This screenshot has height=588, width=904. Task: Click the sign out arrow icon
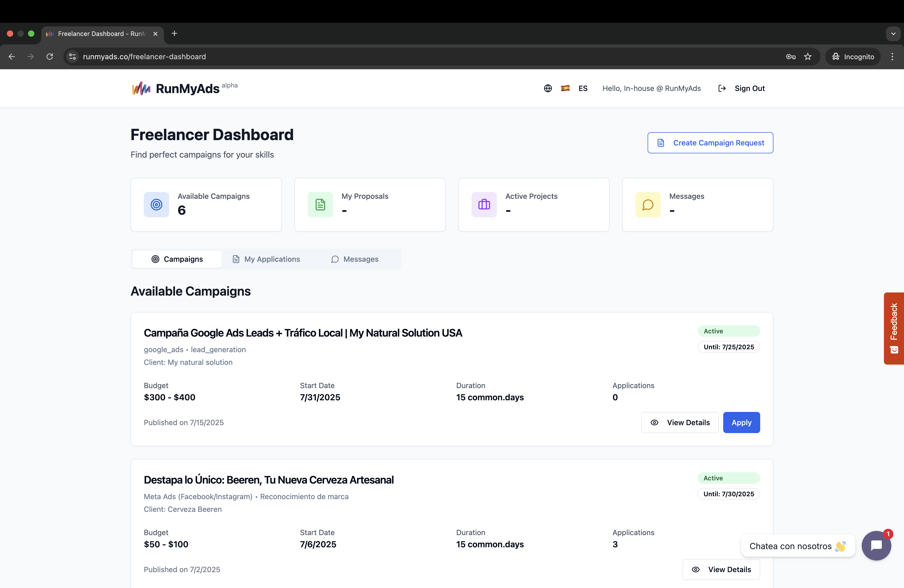[x=722, y=88]
